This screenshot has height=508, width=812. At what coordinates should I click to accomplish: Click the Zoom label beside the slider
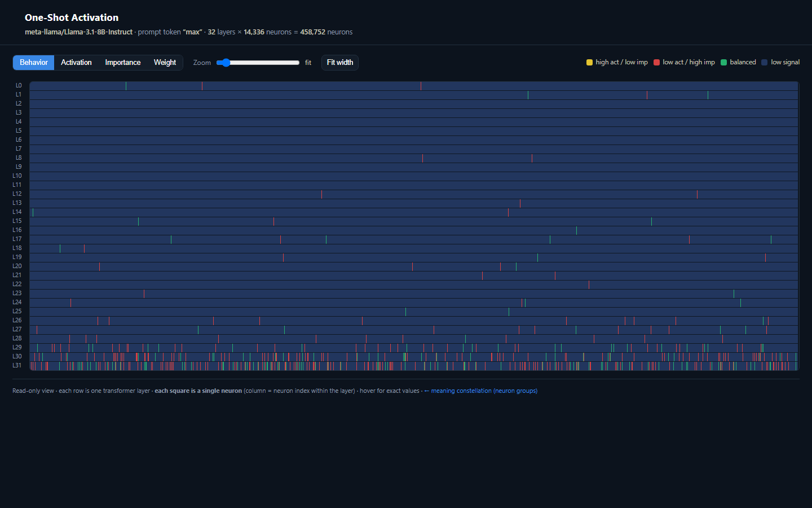click(202, 63)
